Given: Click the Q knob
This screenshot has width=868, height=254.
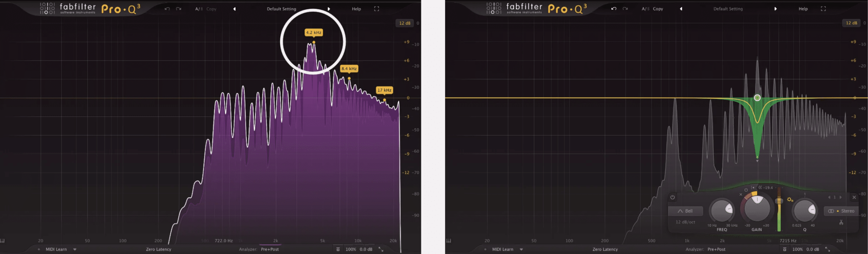Looking at the screenshot, I should pos(805,210).
